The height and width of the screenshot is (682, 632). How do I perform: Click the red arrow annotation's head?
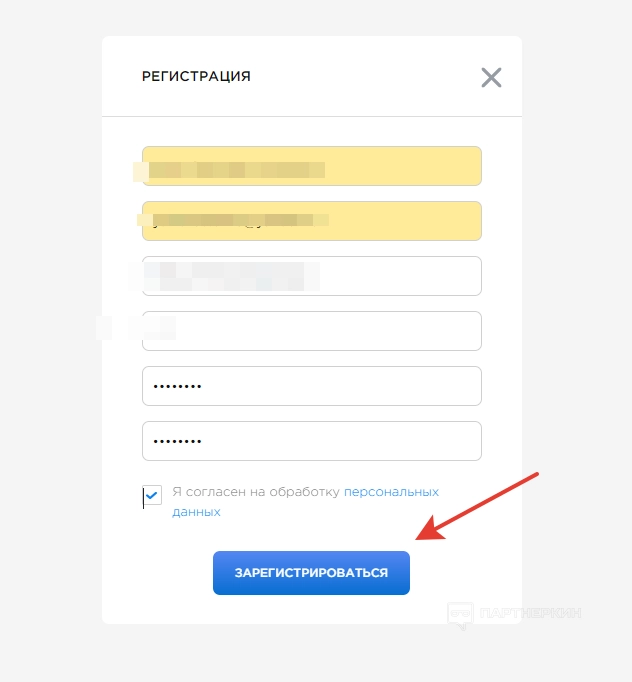point(427,535)
